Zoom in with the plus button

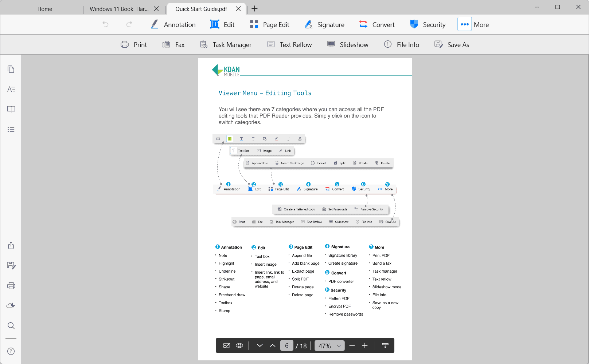pyautogui.click(x=365, y=345)
